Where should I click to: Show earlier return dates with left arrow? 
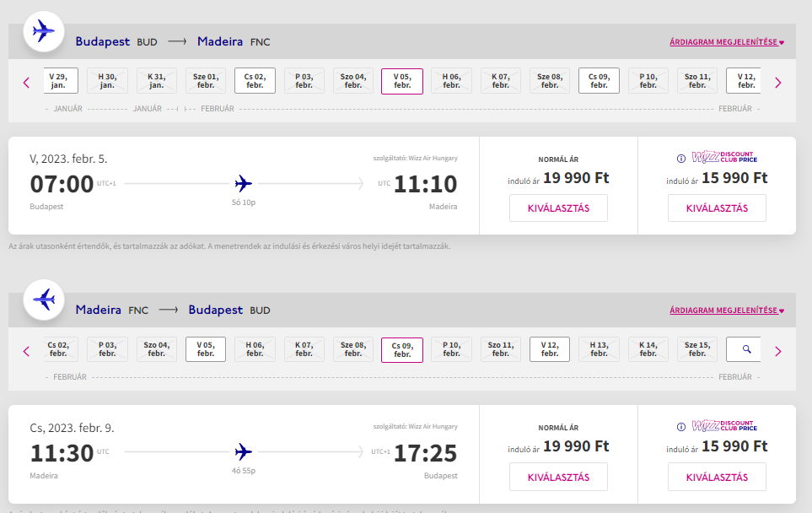[x=26, y=352]
